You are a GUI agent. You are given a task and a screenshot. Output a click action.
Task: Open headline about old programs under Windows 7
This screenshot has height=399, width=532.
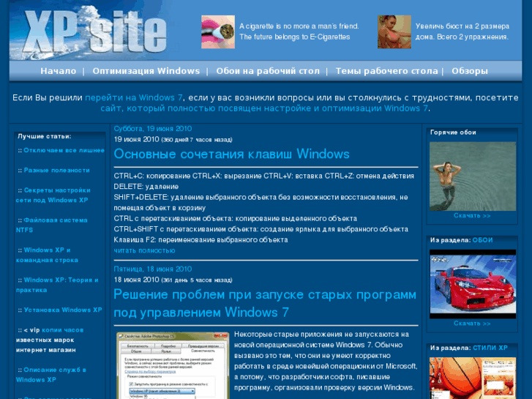pyautogui.click(x=265, y=303)
